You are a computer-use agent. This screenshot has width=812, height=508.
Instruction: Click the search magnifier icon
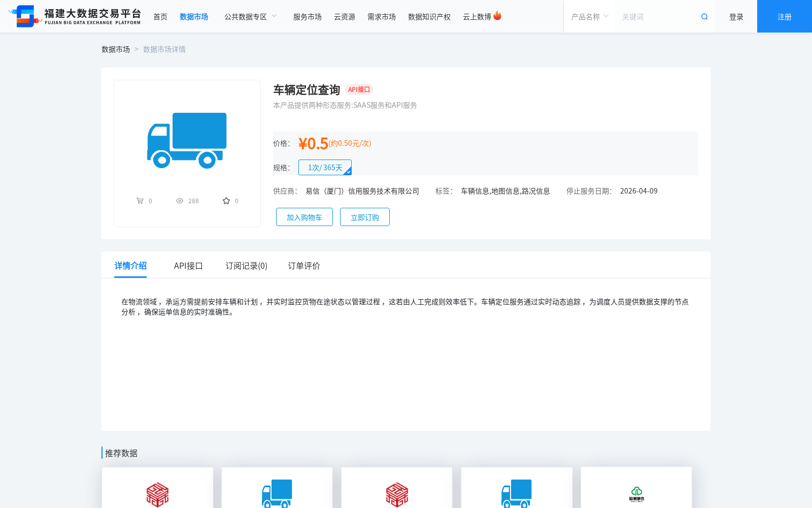704,17
